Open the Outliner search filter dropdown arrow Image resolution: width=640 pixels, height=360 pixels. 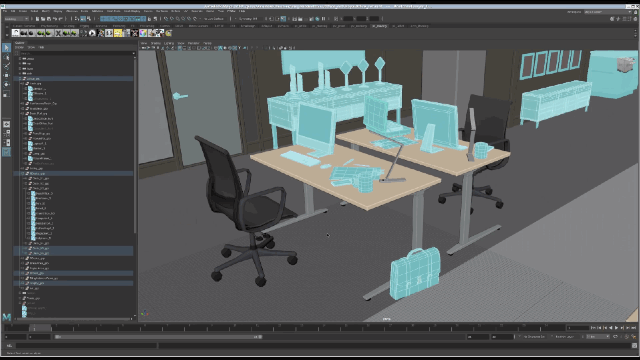pyautogui.click(x=133, y=53)
